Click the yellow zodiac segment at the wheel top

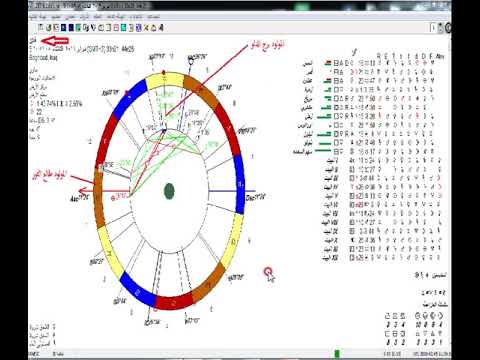[165, 81]
